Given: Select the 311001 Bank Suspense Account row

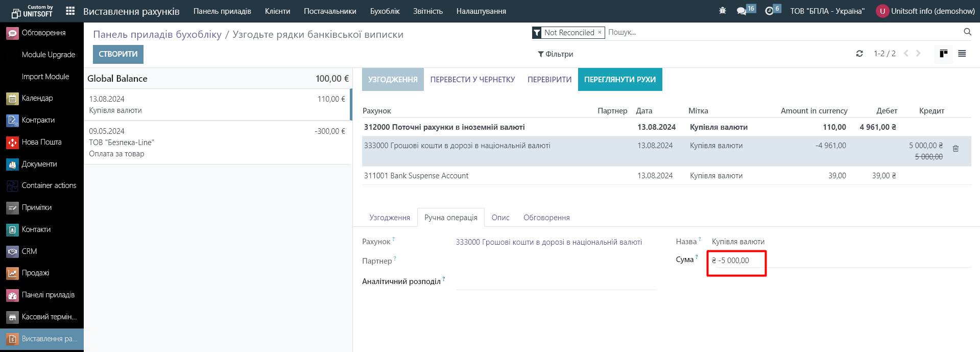Looking at the screenshot, I should tap(666, 176).
